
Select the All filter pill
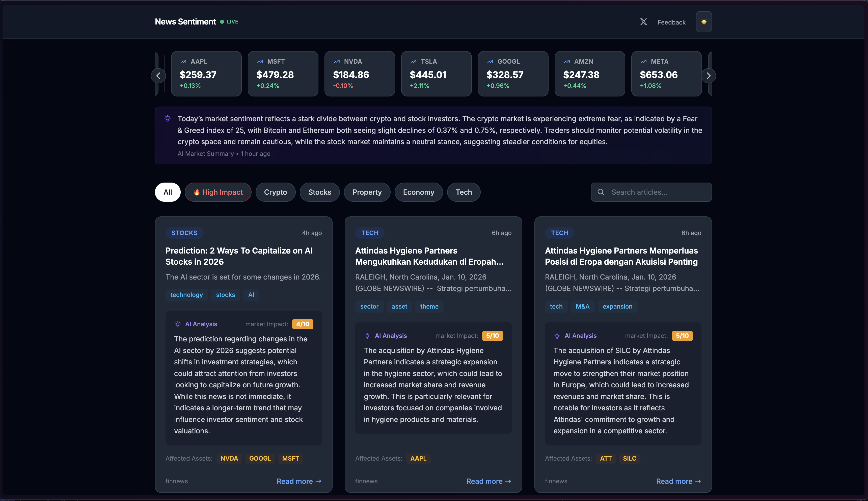click(x=168, y=192)
